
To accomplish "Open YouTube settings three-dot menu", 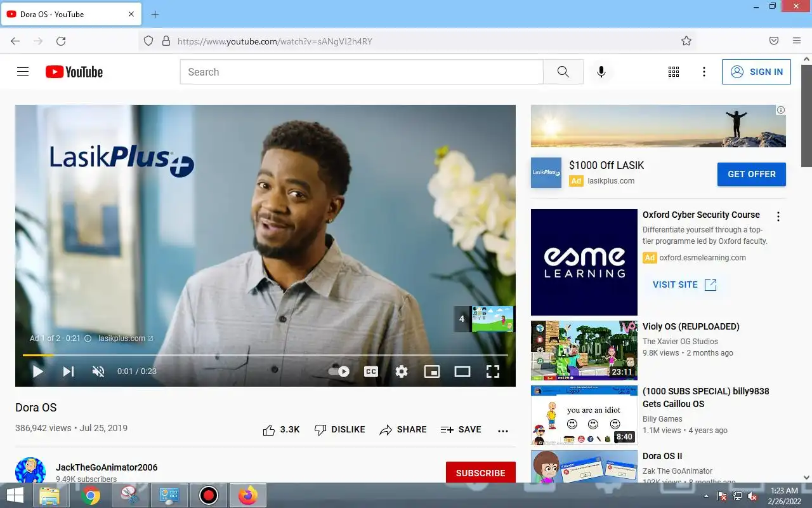I will pyautogui.click(x=704, y=72).
